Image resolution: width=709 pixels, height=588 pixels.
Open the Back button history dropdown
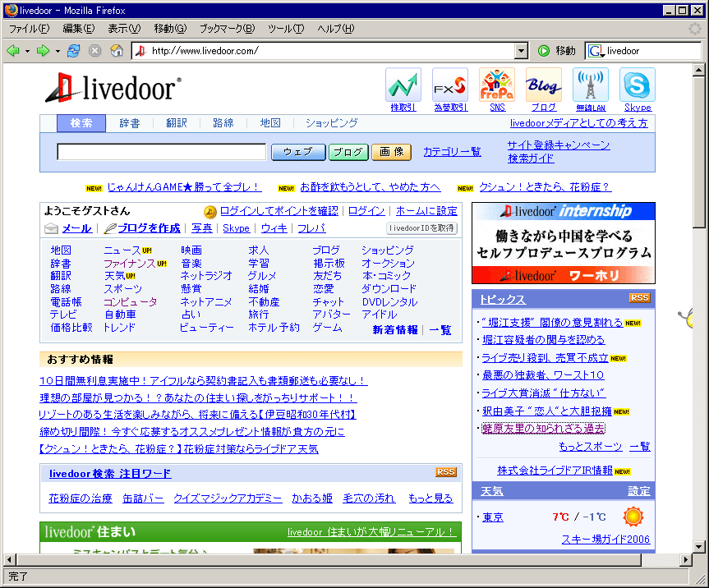(28, 51)
